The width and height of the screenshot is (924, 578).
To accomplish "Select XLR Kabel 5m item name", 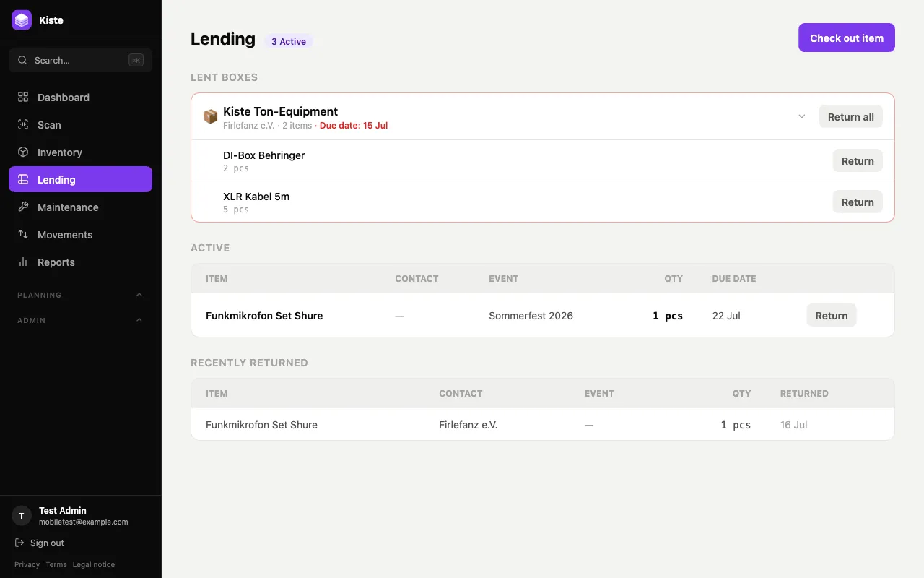I will [256, 196].
